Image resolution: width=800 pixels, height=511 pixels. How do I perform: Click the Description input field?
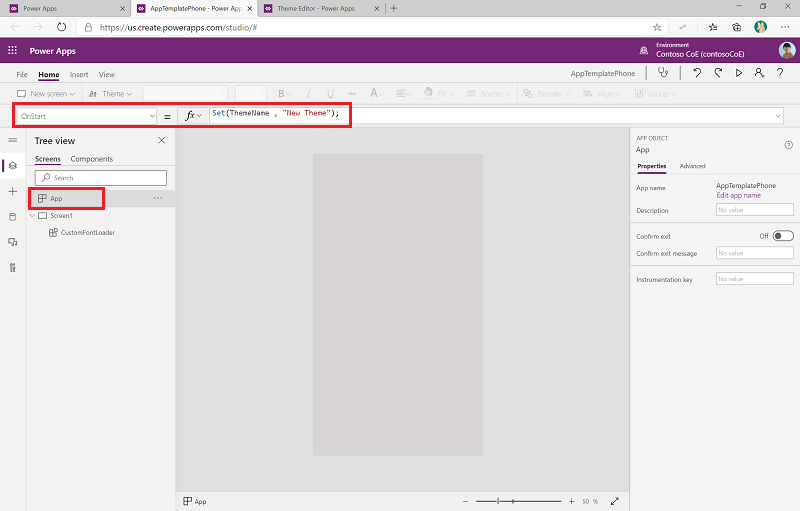[x=755, y=210]
